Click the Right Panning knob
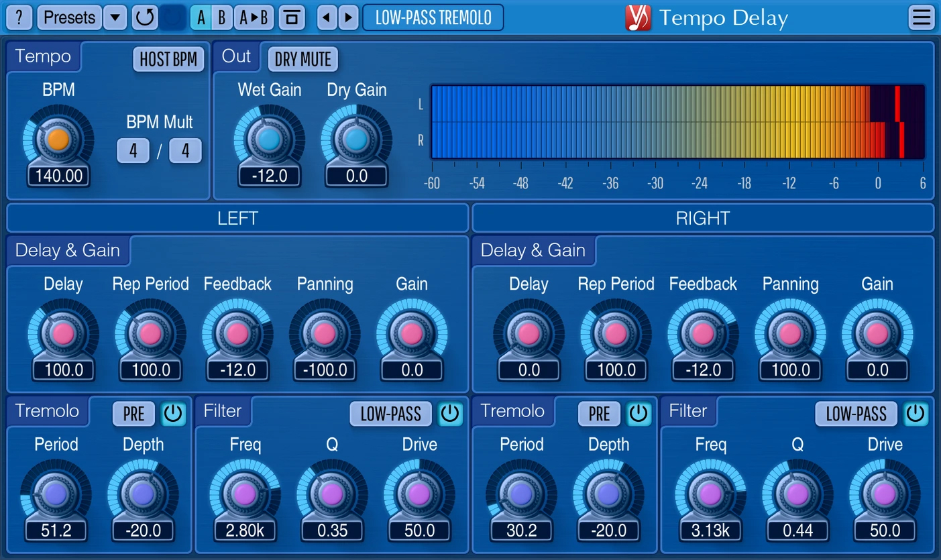The width and height of the screenshot is (941, 560). pyautogui.click(x=790, y=333)
